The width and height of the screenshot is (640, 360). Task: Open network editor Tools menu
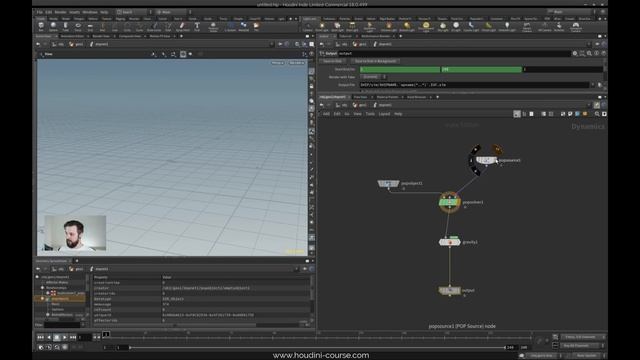(x=370, y=114)
